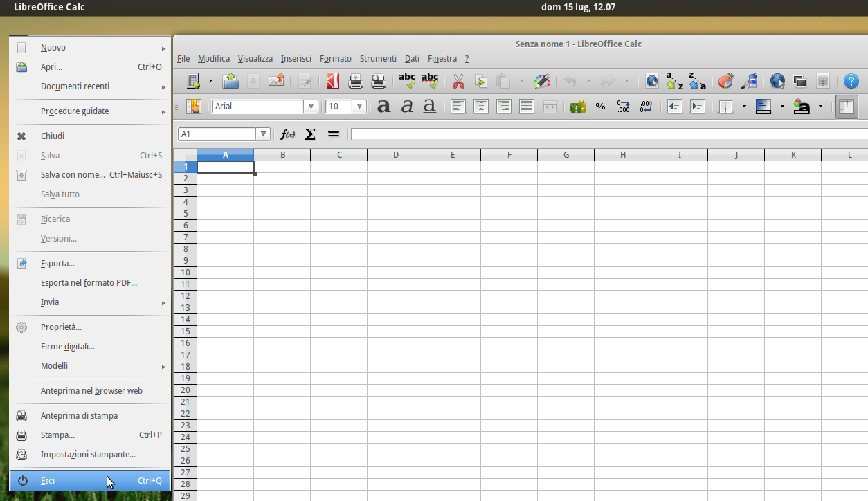Apply percent number format

tap(600, 107)
